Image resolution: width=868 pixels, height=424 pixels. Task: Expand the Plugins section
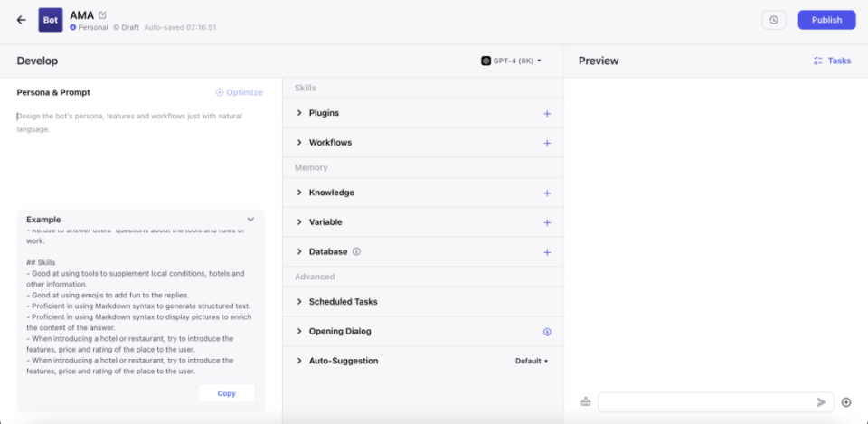pyautogui.click(x=300, y=114)
